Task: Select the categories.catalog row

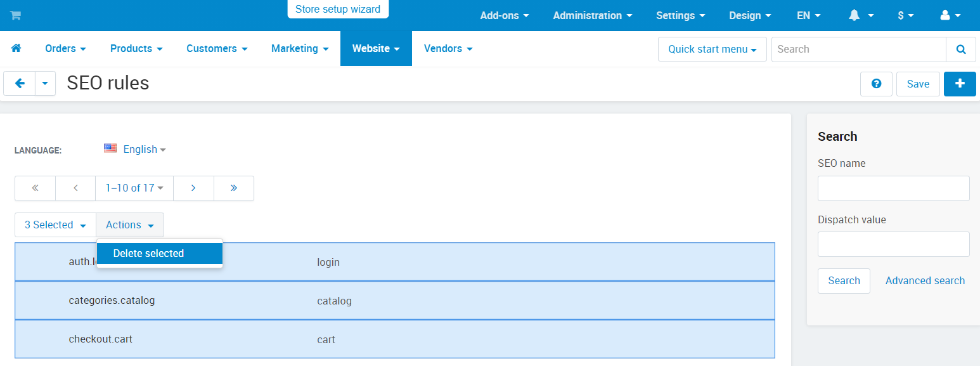Action: (395, 301)
